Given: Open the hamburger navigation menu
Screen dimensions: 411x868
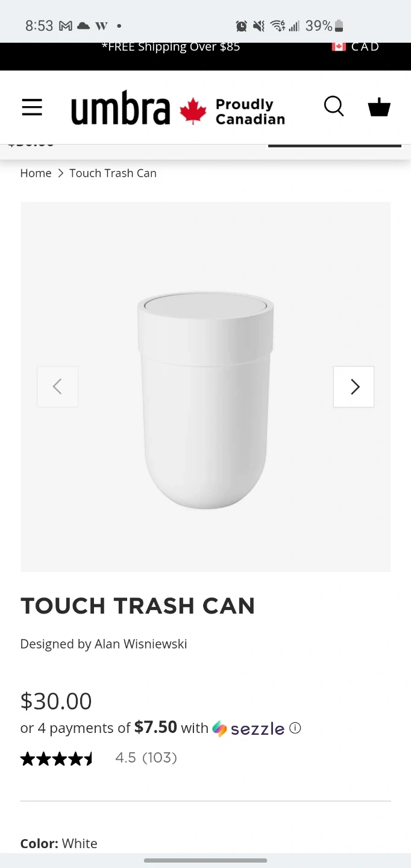Looking at the screenshot, I should click(x=32, y=107).
